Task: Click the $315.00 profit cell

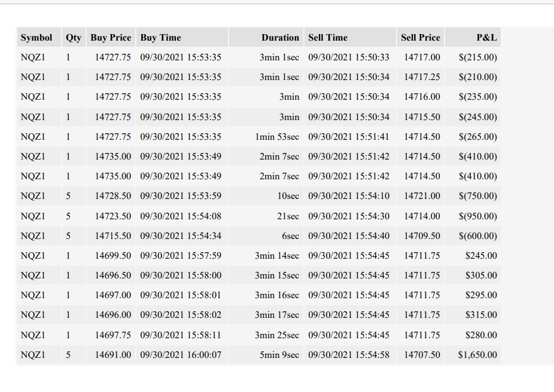Action: pos(473,315)
